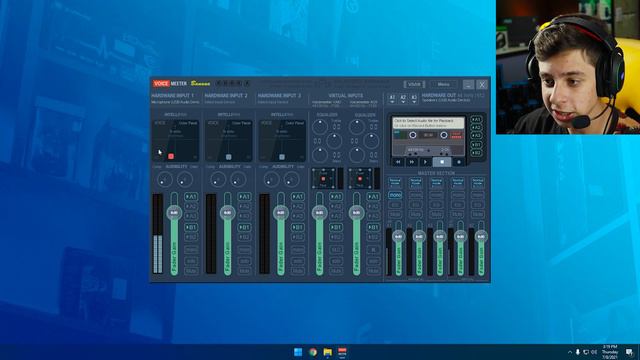Click the Comp knob on Hardware Input 1
640x360 pixels.
point(164,179)
